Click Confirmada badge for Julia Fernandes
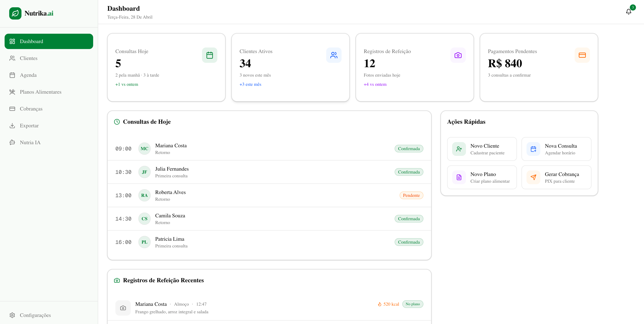Viewport: 644px width, 324px height. (x=409, y=172)
